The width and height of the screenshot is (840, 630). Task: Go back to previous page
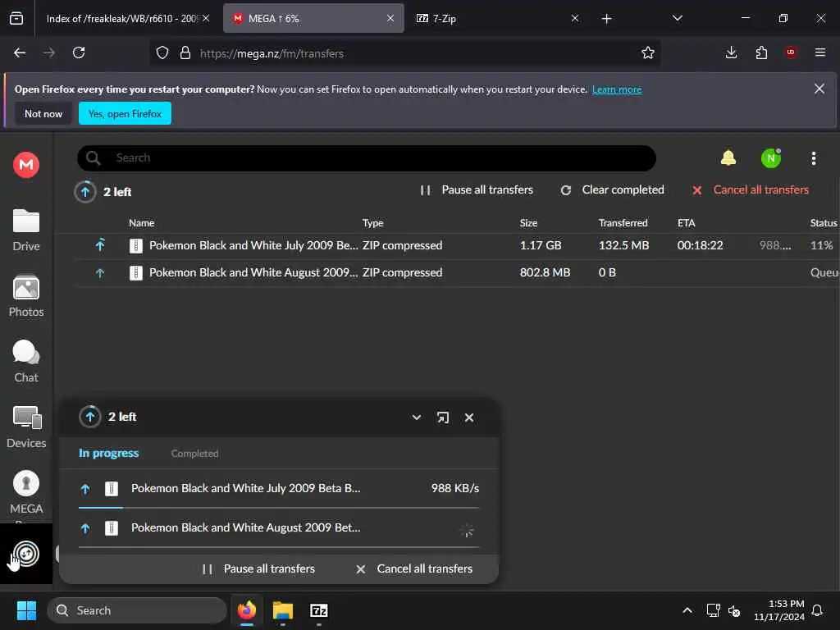[20, 52]
